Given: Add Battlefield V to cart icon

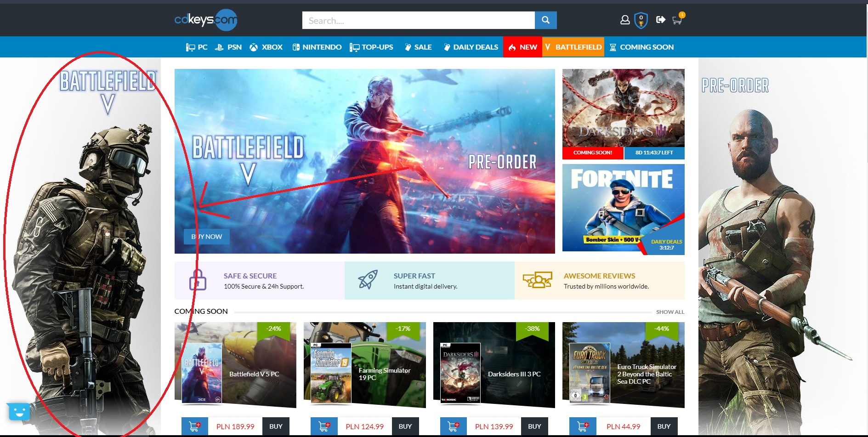Looking at the screenshot, I should click(x=195, y=426).
